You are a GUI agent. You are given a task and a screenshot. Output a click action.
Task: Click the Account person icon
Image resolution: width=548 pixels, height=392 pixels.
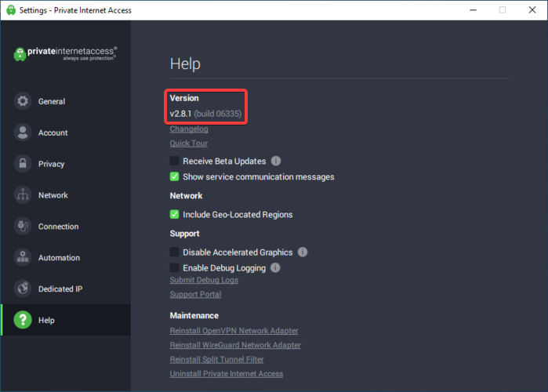point(23,132)
